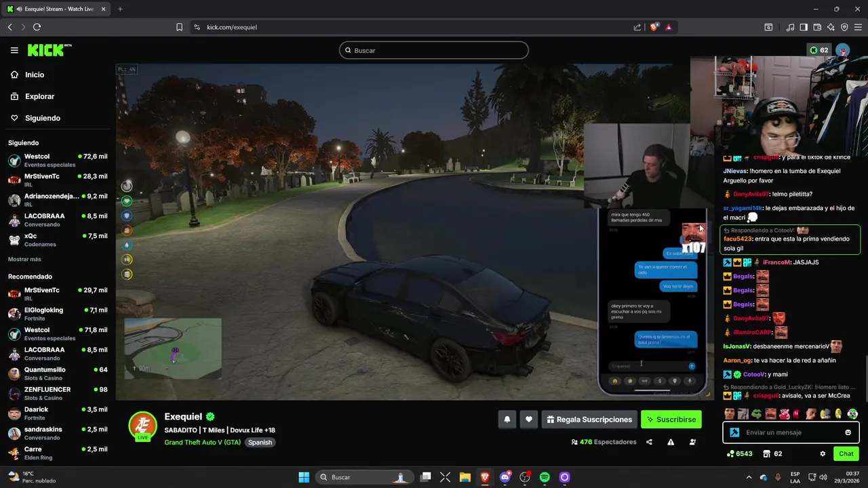Open Brave VPN shield icon

(x=844, y=27)
